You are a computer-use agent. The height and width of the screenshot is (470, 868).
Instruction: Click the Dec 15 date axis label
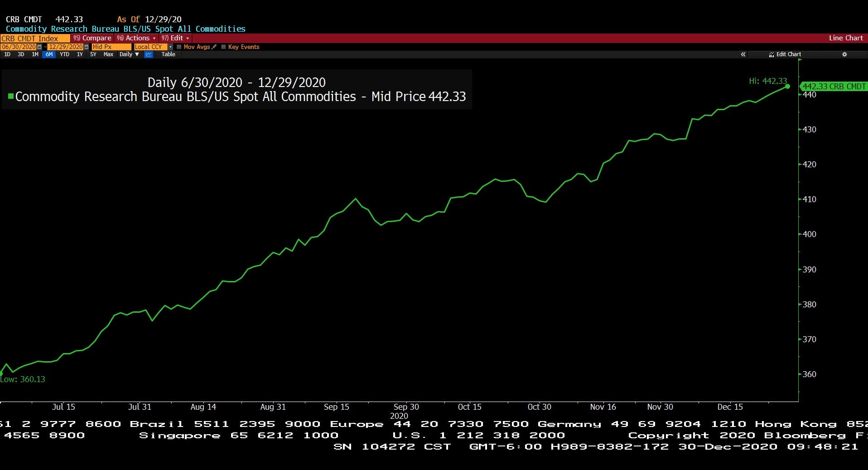730,407
